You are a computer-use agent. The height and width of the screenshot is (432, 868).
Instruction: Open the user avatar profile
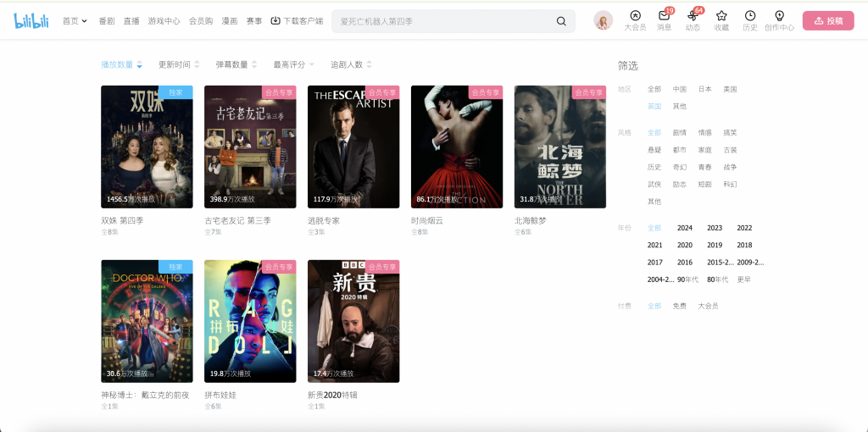[x=603, y=20]
